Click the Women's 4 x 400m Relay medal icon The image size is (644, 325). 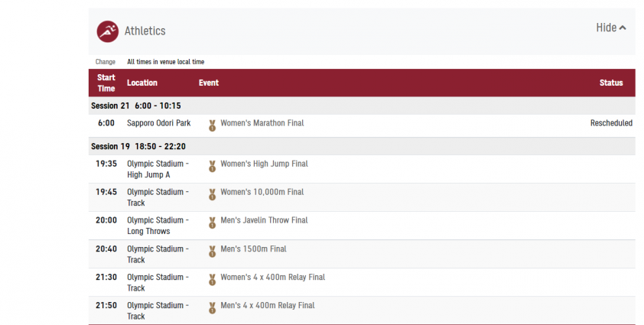click(x=212, y=278)
